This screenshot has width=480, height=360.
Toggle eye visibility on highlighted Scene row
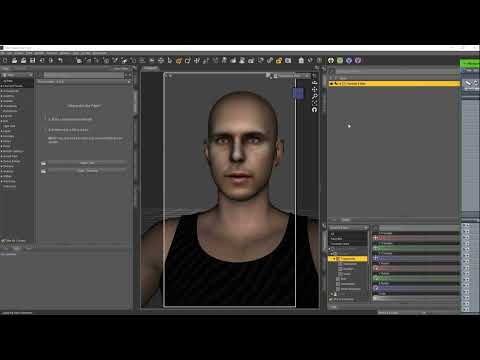[331, 84]
